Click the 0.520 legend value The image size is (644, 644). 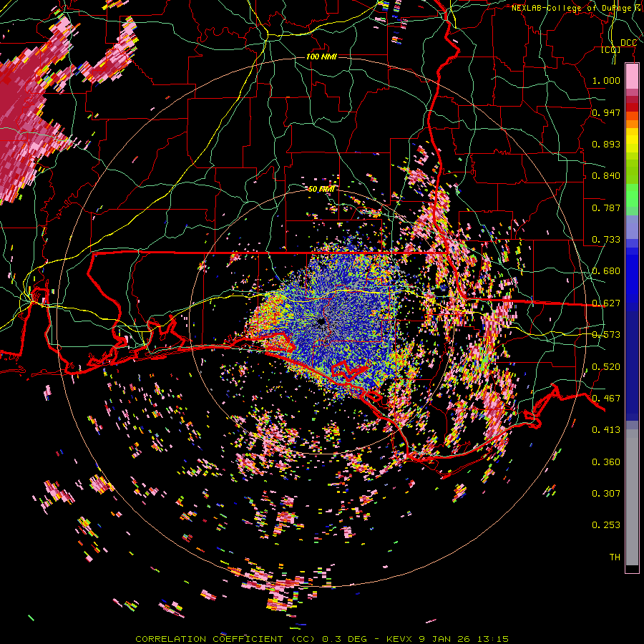tap(606, 367)
